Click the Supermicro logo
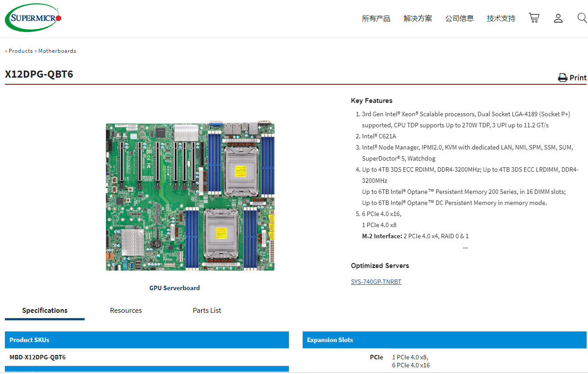588x374 pixels. point(33,18)
